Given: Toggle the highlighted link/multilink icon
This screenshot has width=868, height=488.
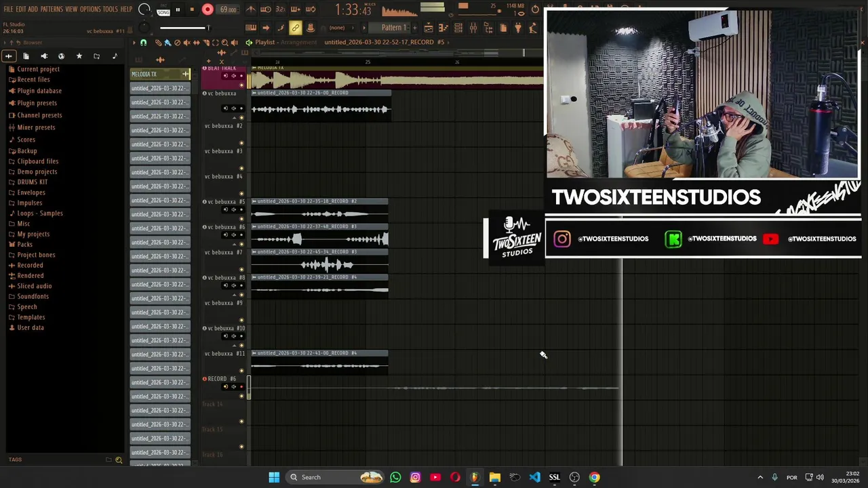Looking at the screenshot, I should click(x=296, y=28).
